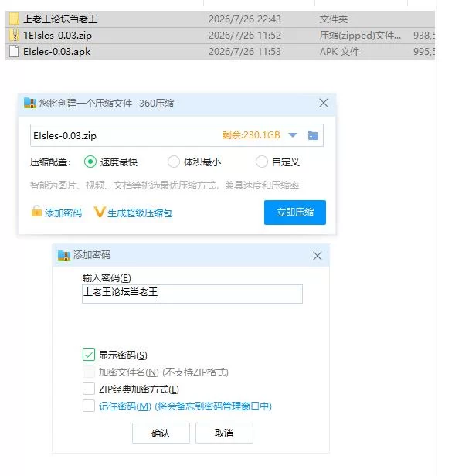The height and width of the screenshot is (476, 462).
Task: Click the APK 文件 type cell
Action: pyautogui.click(x=339, y=52)
